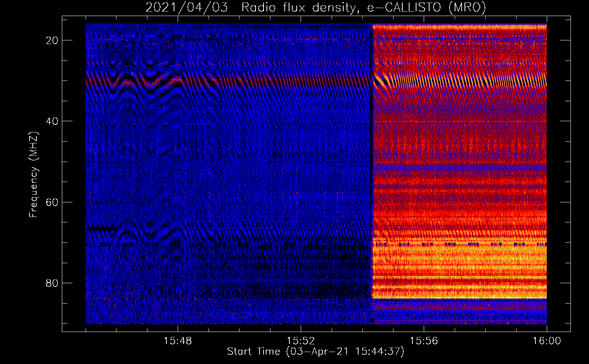Viewport: 589px width, 364px height.
Task: Click the "15:56" time tick label
Action: point(424,341)
